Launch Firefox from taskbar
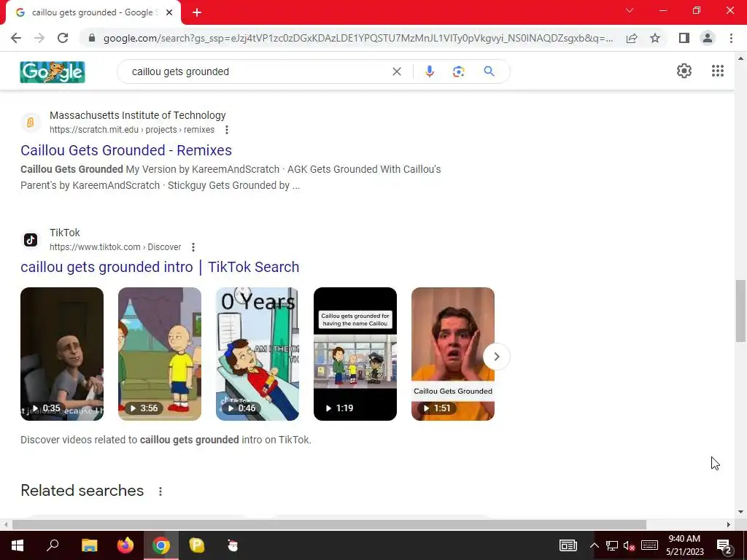 [125, 545]
